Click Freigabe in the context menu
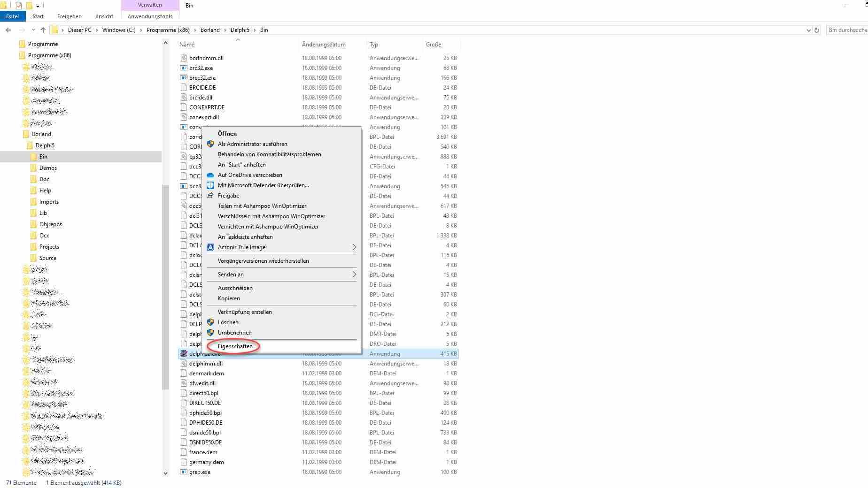 click(x=282, y=196)
